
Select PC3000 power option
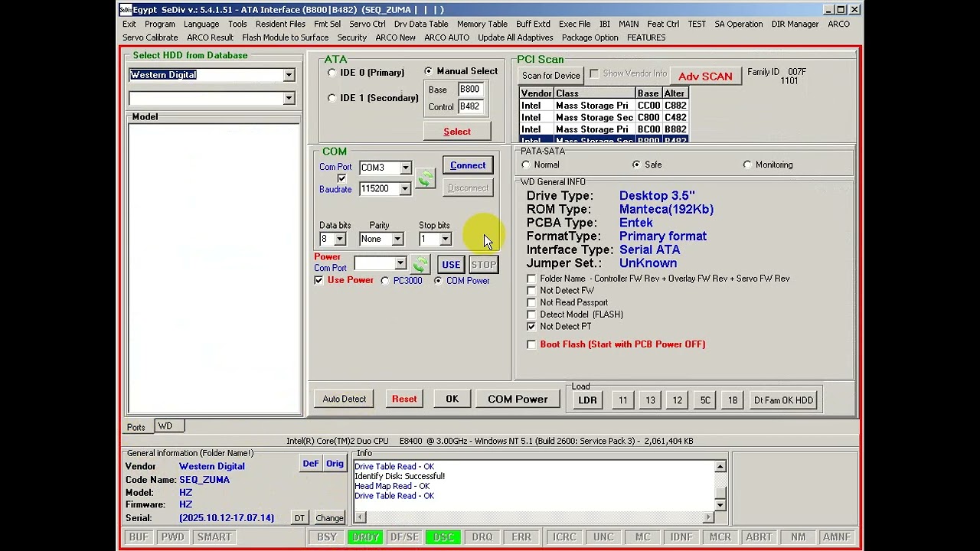[x=385, y=281]
